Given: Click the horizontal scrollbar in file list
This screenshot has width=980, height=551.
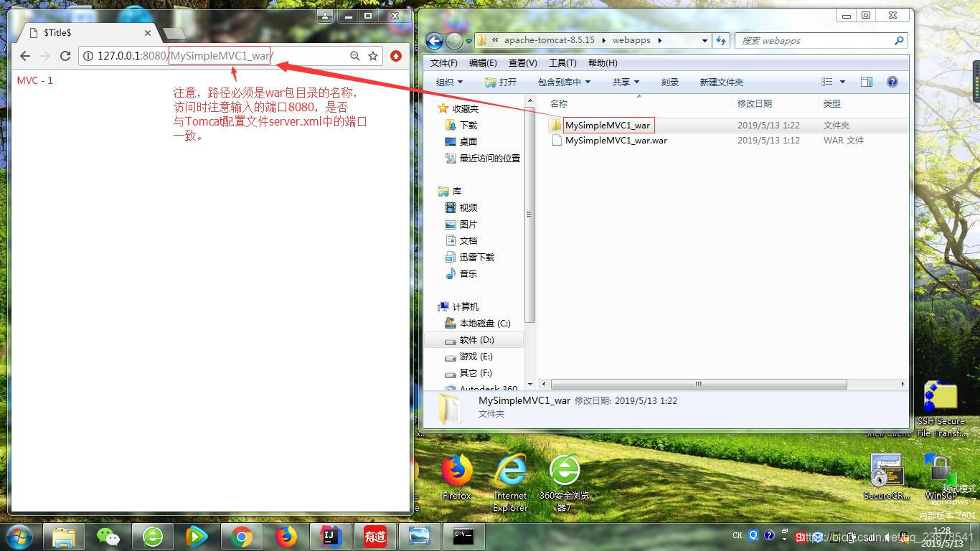Looking at the screenshot, I should [x=699, y=384].
